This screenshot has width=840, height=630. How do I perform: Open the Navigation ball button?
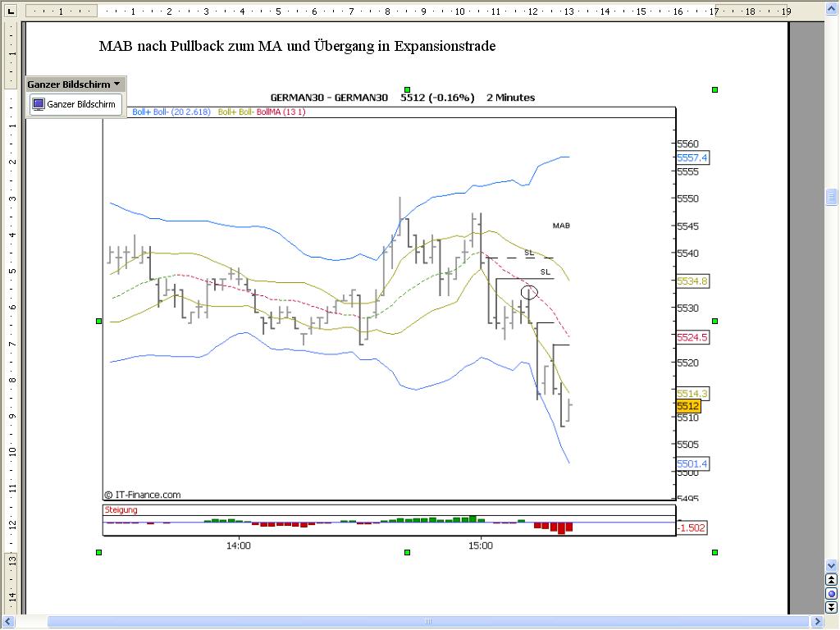click(831, 594)
